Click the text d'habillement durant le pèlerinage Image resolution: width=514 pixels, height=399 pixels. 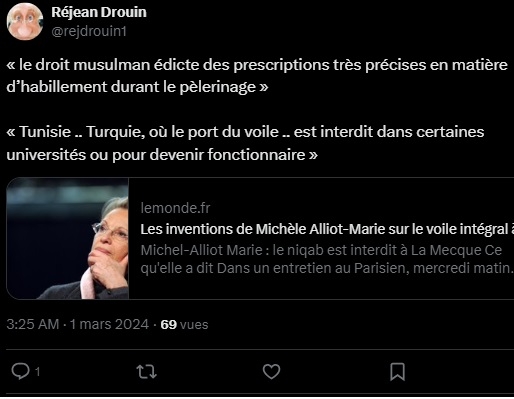pyautogui.click(x=137, y=87)
